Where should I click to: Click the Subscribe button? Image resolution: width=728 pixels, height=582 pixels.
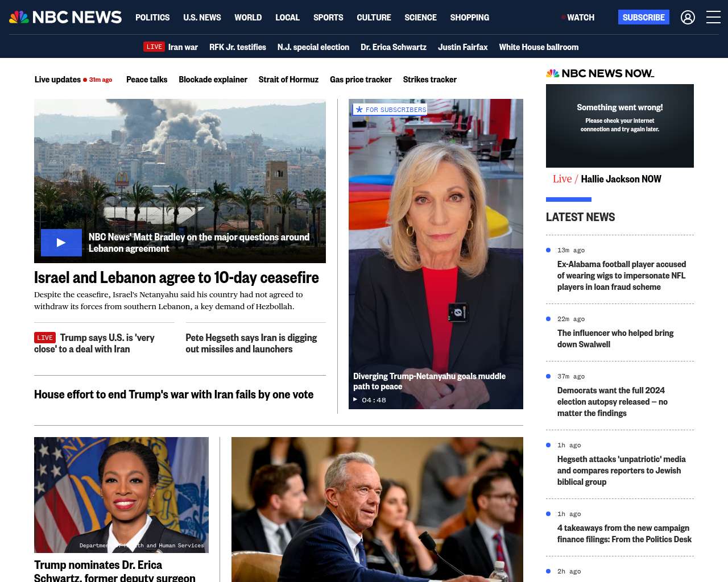pos(643,18)
